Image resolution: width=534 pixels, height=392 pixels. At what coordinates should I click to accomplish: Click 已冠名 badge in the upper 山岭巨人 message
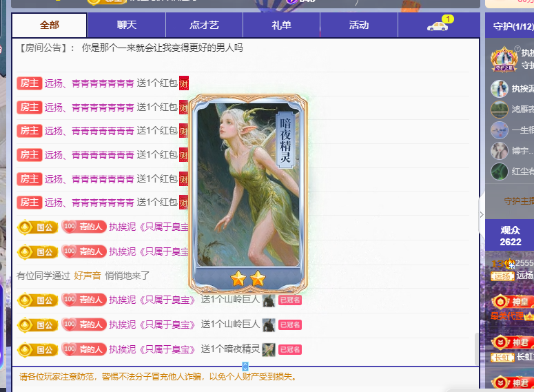[x=290, y=300]
